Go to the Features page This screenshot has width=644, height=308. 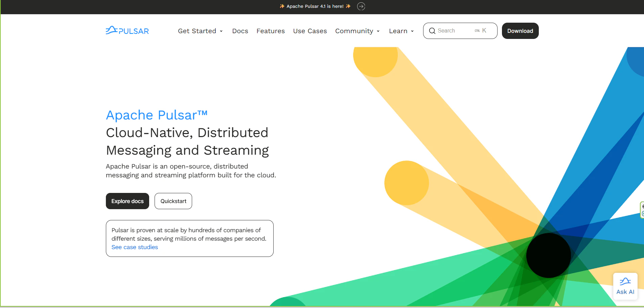[x=271, y=31]
